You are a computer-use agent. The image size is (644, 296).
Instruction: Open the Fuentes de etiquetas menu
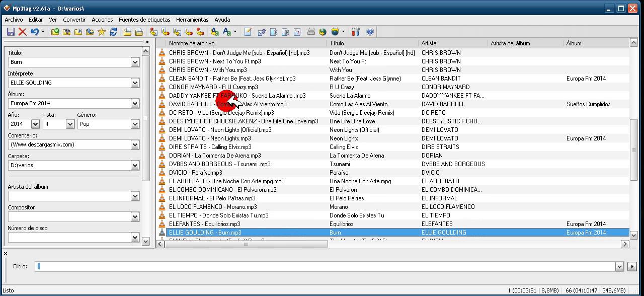coord(144,20)
